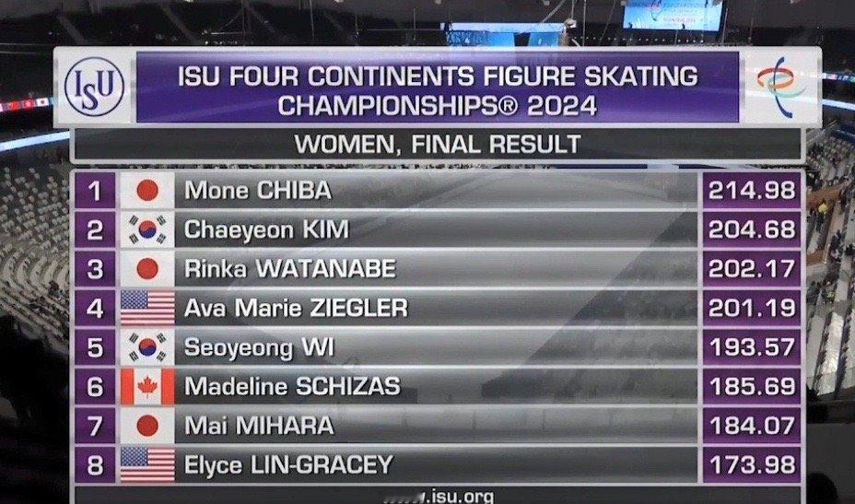
Task: Click Chaeyeon KIM's score 204.68
Action: point(752,230)
